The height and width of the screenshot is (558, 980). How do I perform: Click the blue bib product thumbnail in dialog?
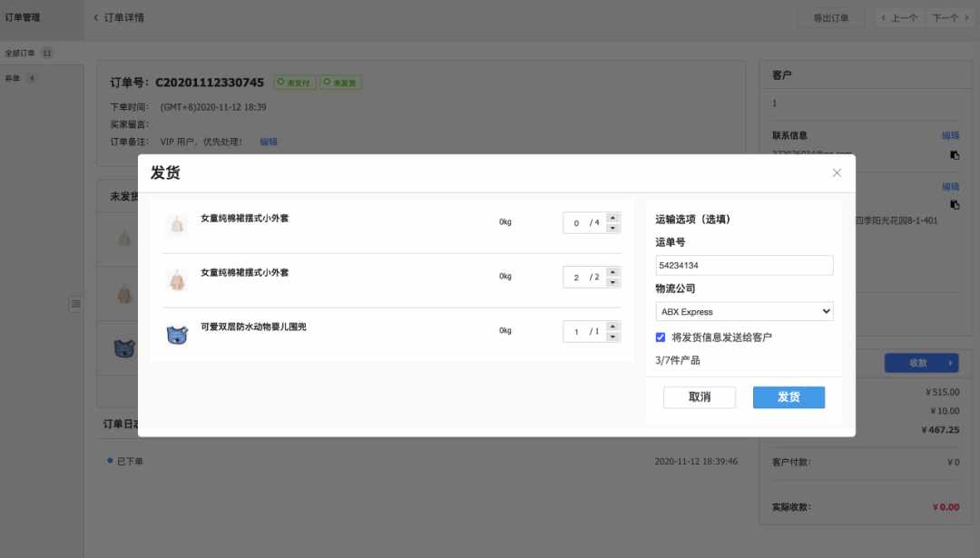click(177, 334)
